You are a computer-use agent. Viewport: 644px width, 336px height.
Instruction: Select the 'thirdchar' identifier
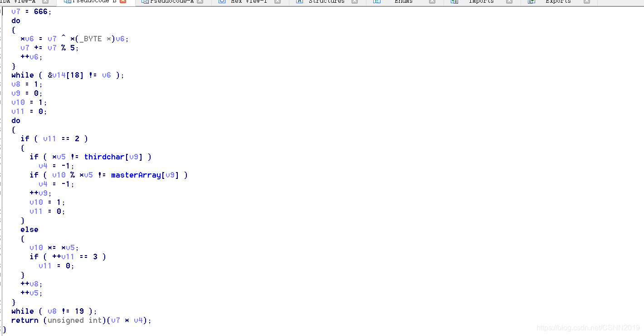click(104, 157)
